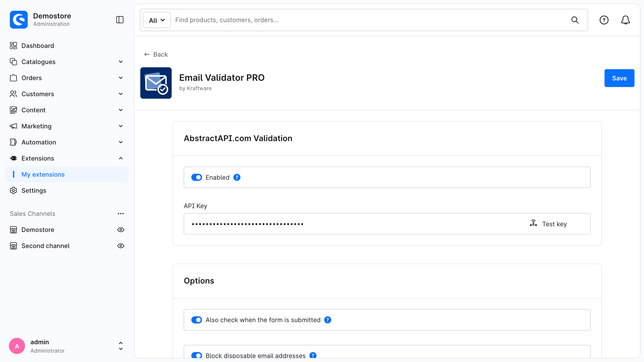Toggle Demostore channel visibility eye
The image size is (644, 362).
coord(121,230)
